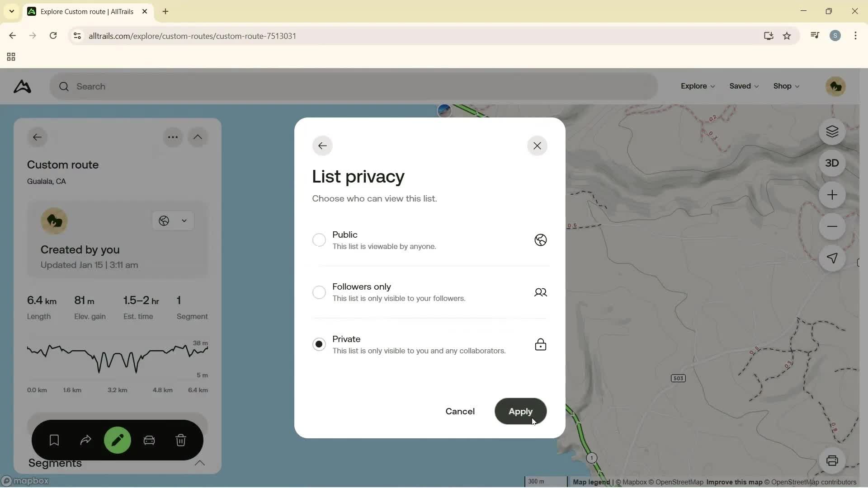The image size is (868, 488).
Task: Switch the map to 3D view
Action: [832, 163]
